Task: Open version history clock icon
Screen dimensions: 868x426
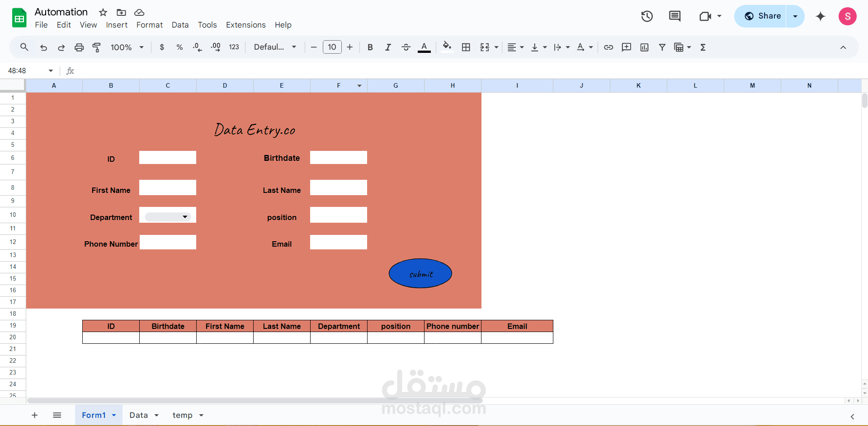Action: point(647,16)
